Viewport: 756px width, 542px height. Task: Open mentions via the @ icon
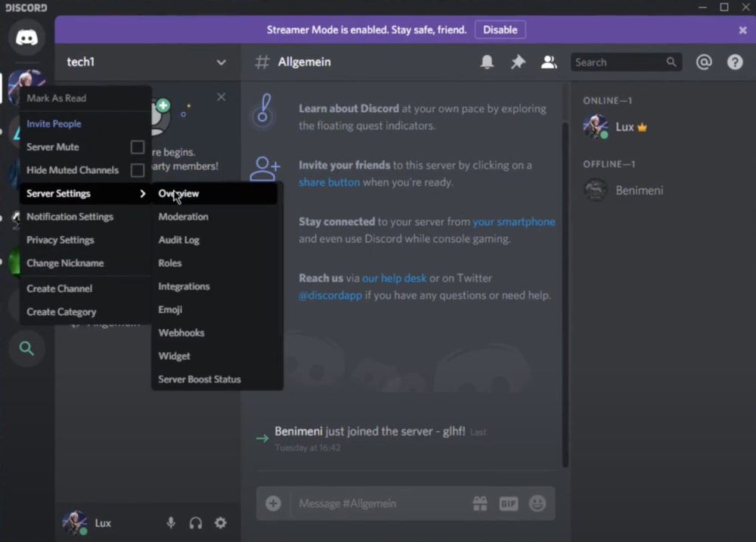(x=704, y=63)
